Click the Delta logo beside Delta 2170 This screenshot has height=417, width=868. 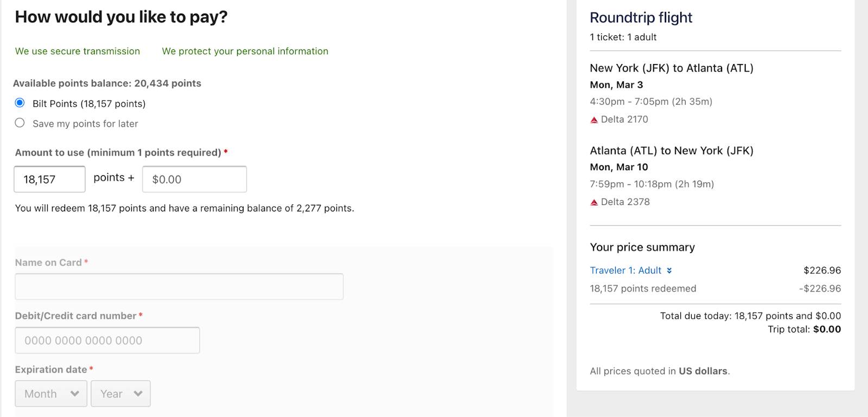tap(594, 120)
